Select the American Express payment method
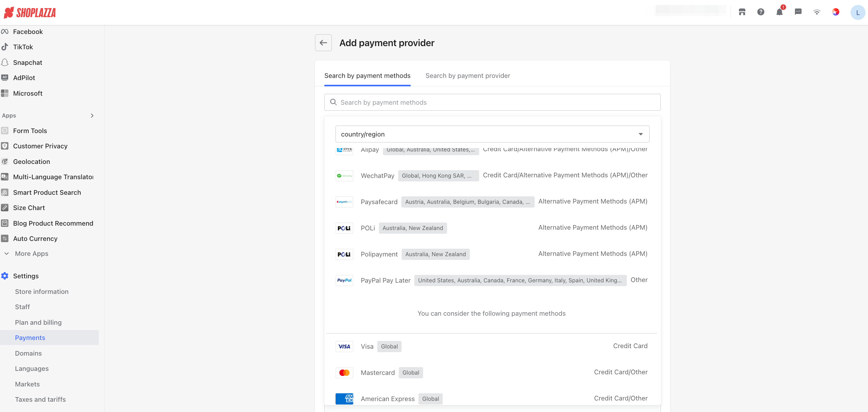 point(491,399)
